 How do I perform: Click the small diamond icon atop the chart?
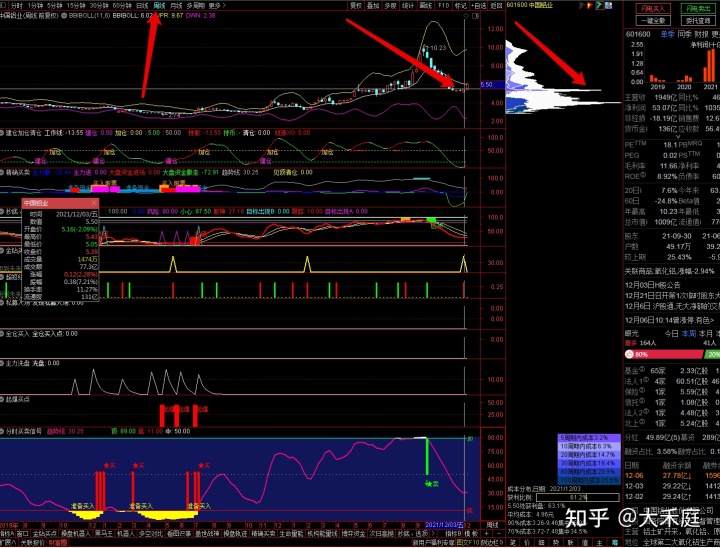pyautogui.click(x=466, y=16)
